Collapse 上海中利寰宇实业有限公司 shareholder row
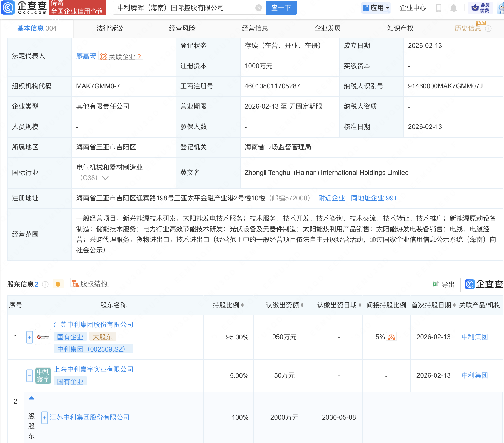Screen dimensions: 504x443 29,375
